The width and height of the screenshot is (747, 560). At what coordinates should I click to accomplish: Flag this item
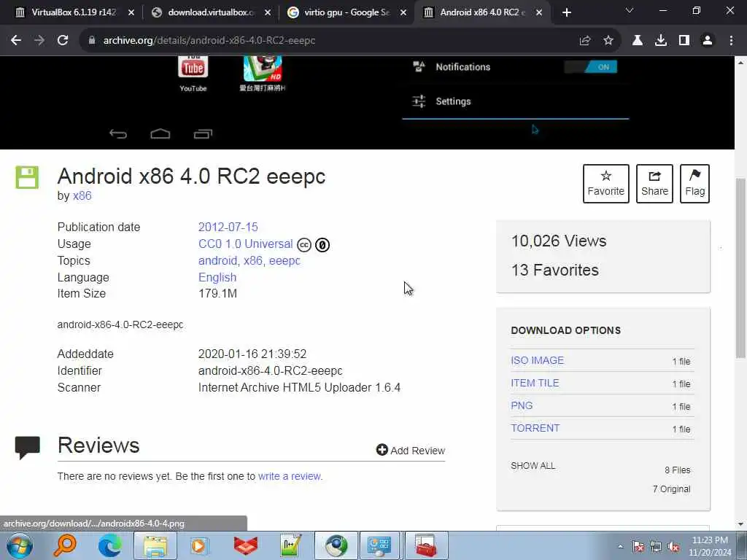[694, 184]
